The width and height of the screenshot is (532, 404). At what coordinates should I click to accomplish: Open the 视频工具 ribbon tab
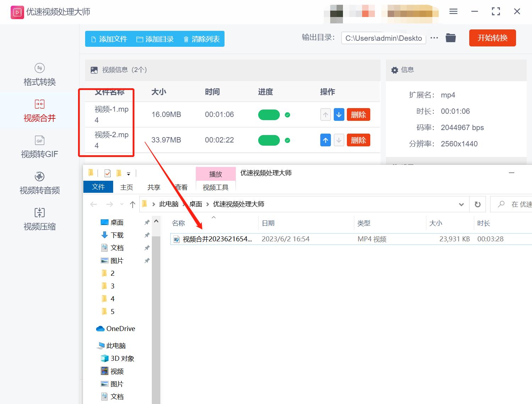pyautogui.click(x=215, y=187)
